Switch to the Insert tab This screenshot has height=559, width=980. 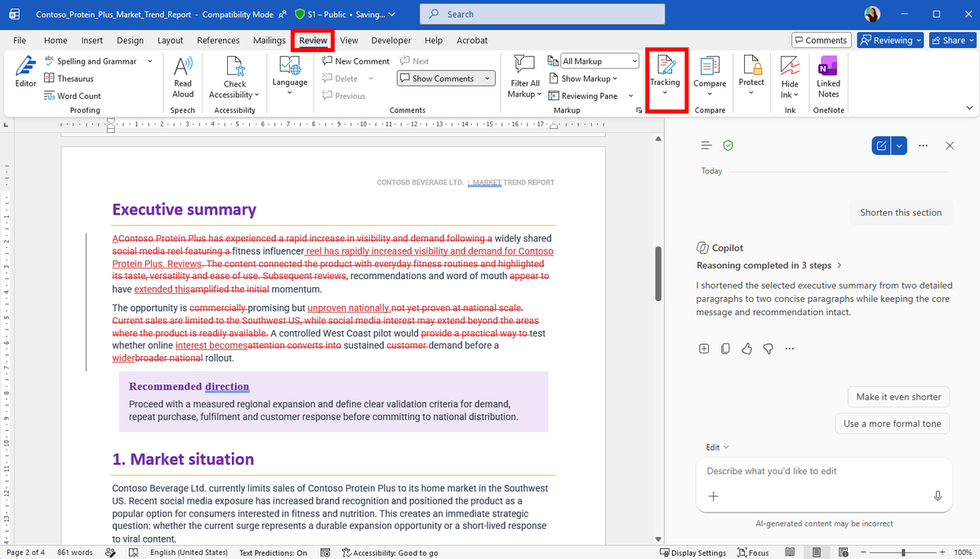pos(91,40)
